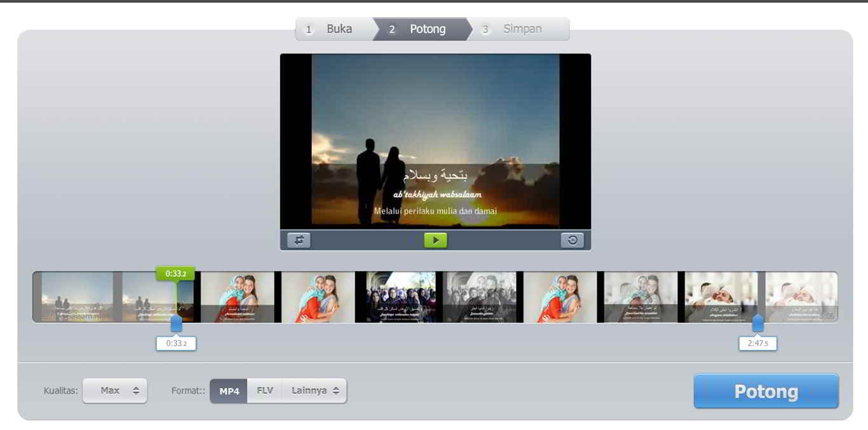Click the green 0:33.2 playhead marker
Viewport: 868px width, 430px height.
175,274
